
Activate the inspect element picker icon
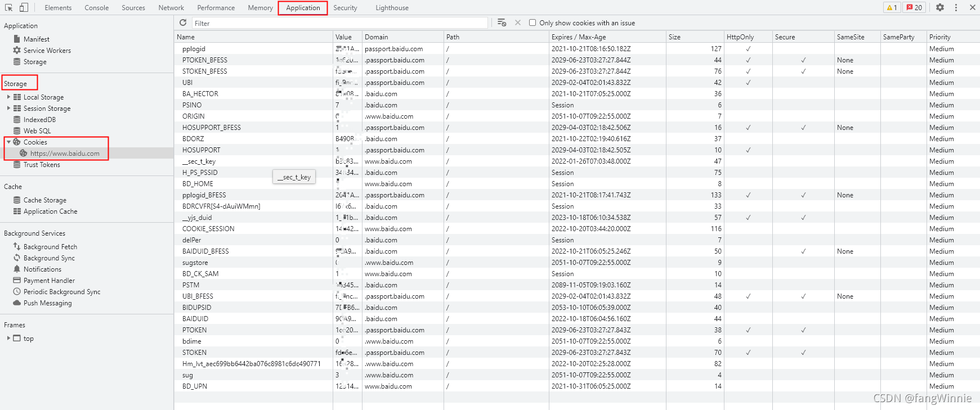coord(9,7)
